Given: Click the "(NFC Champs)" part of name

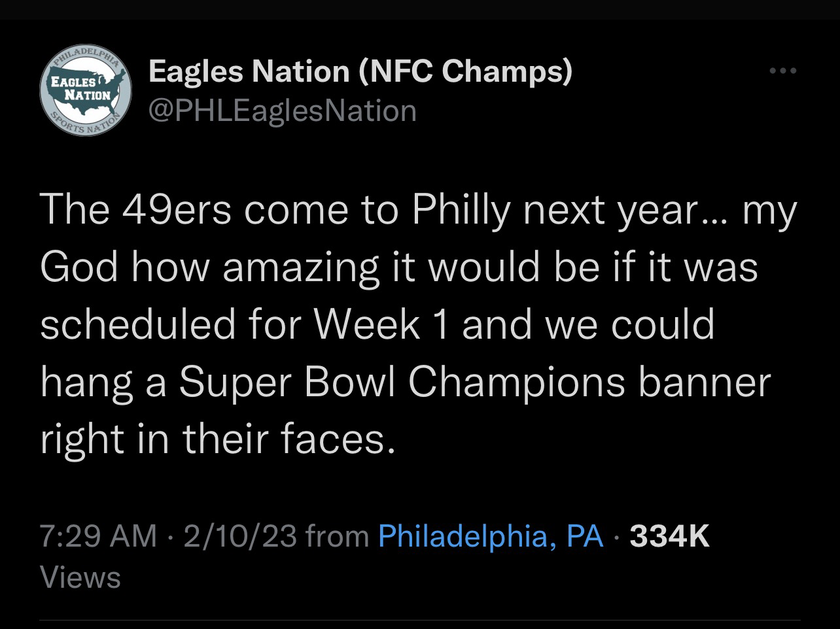Looking at the screenshot, I should (466, 71).
